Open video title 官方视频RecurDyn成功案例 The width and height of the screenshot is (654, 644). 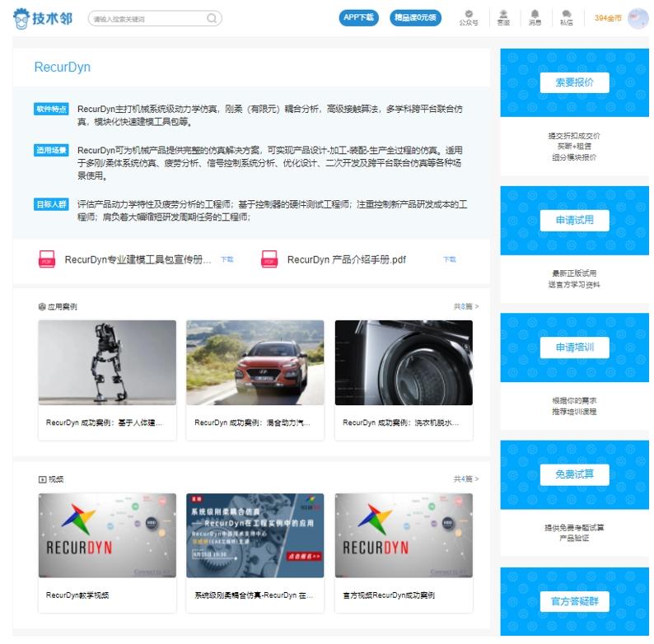tap(389, 595)
